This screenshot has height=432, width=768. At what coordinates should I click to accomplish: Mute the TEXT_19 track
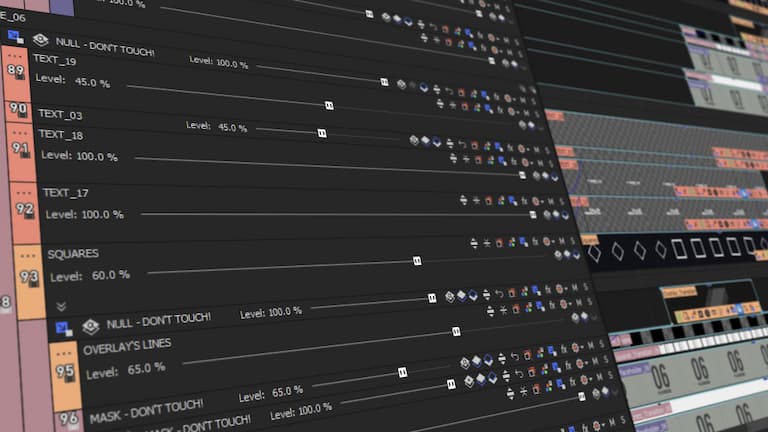pyautogui.click(x=527, y=113)
